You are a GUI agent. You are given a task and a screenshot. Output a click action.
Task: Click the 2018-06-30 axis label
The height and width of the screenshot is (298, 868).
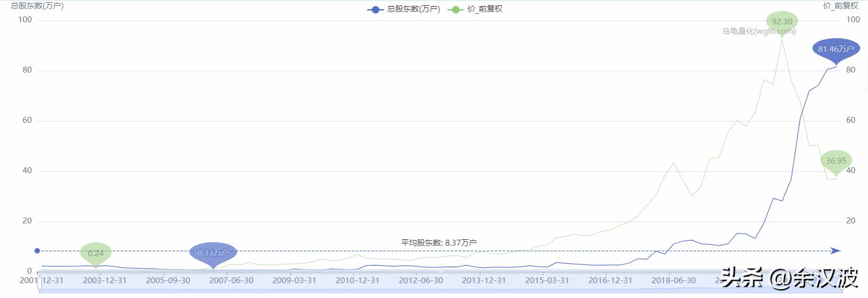tap(674, 281)
